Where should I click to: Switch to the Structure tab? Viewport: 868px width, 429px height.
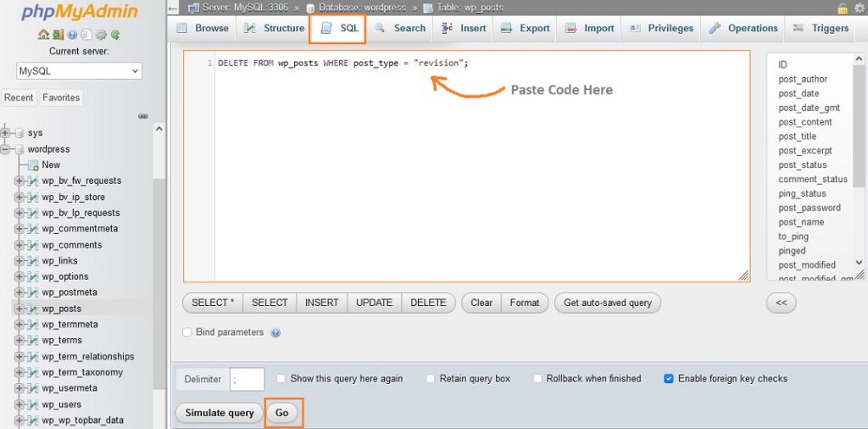275,28
